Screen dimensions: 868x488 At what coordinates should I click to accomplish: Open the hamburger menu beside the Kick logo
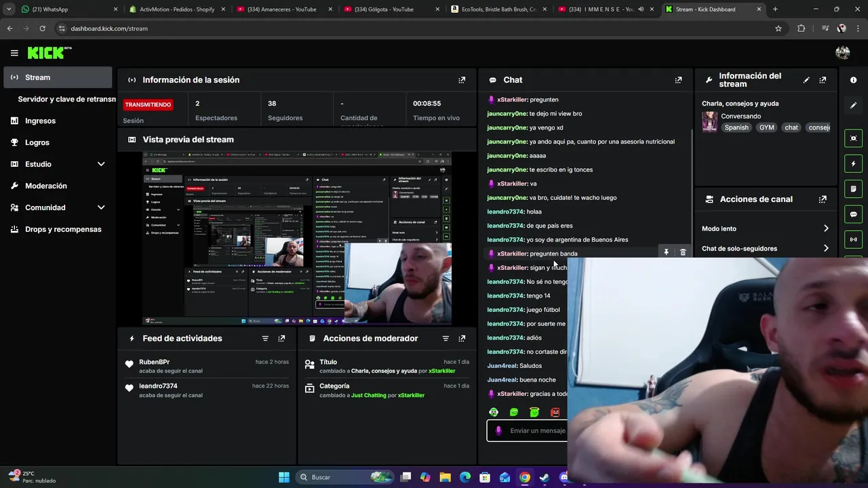(14, 53)
